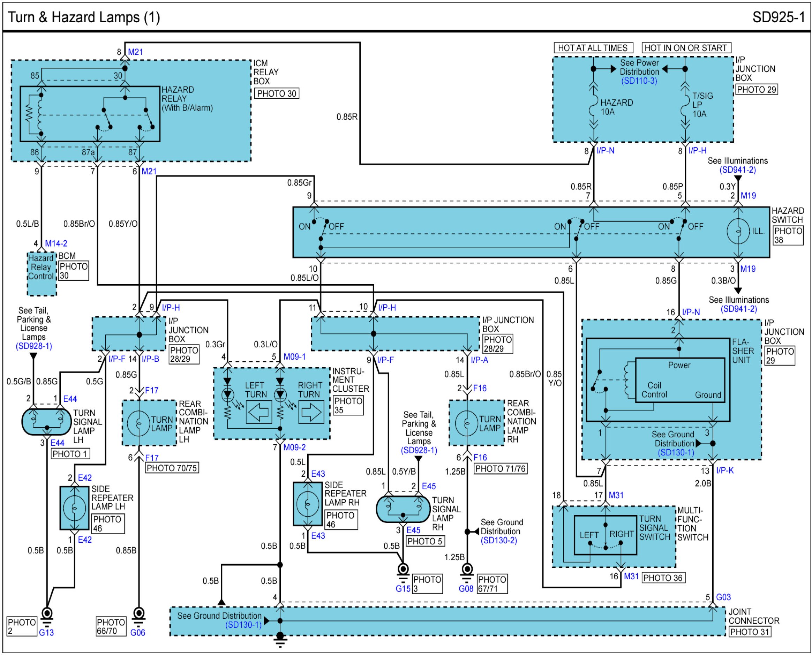Screen dimensions: 812x655
Task: Click the RIGHT TURN arrow indicator icon
Action: click(x=311, y=412)
